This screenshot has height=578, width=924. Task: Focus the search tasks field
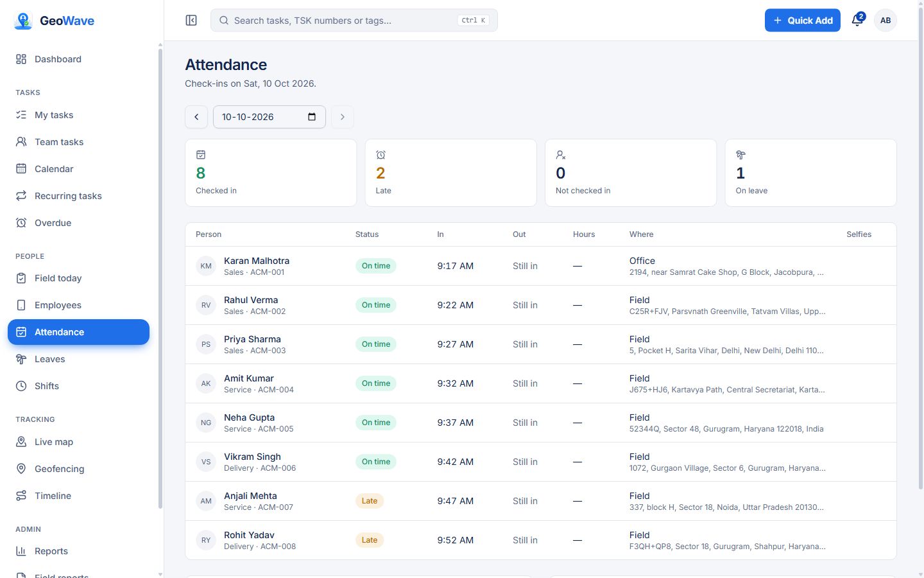coord(354,21)
